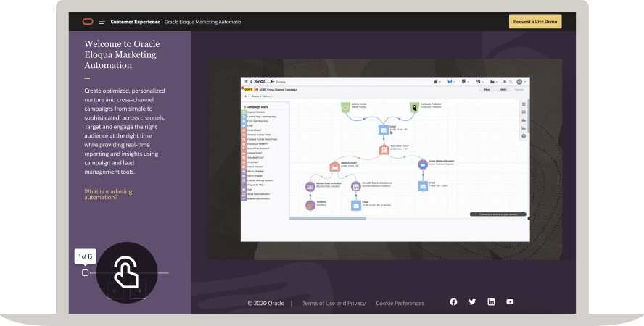Click Request a Live Demo button
This screenshot has height=326, width=644.
[535, 22]
